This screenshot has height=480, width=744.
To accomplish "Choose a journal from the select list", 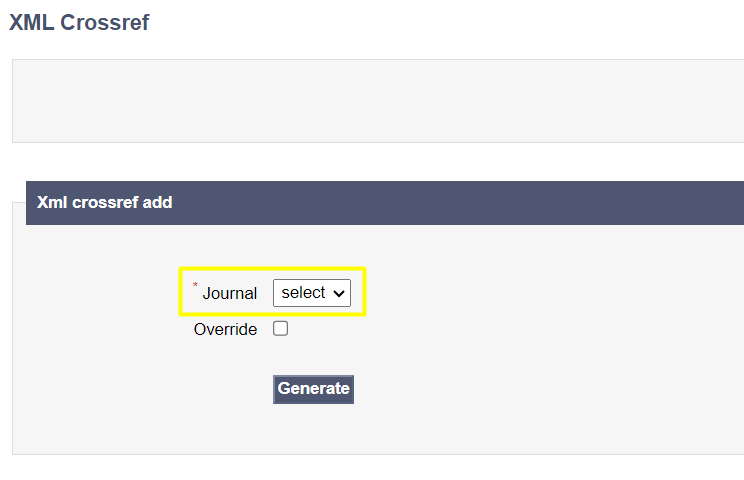I will coord(312,293).
